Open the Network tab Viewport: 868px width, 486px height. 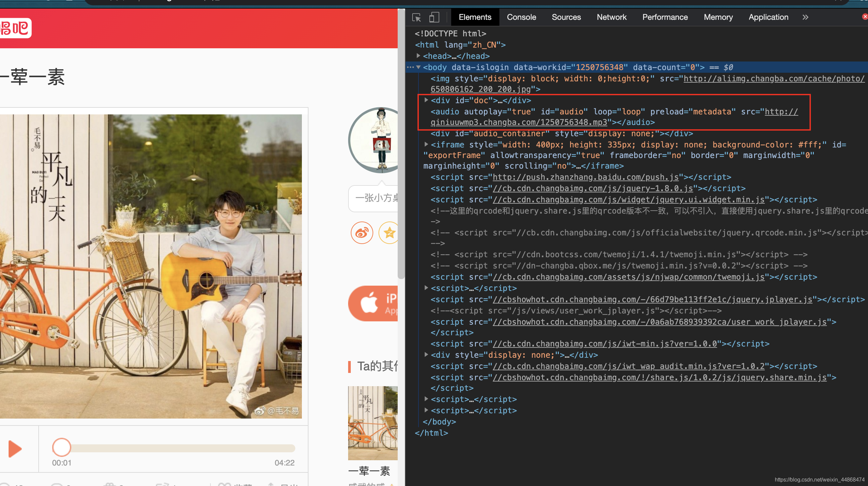[x=611, y=17]
